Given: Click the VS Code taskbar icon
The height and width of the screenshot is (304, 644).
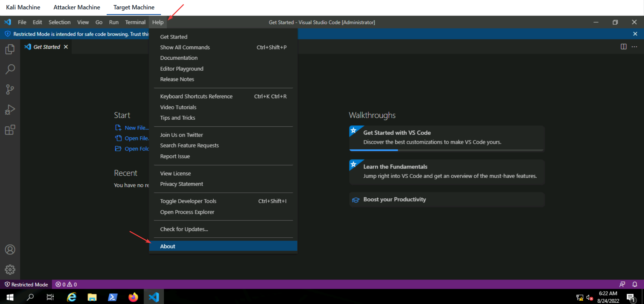Looking at the screenshot, I should pos(154,297).
